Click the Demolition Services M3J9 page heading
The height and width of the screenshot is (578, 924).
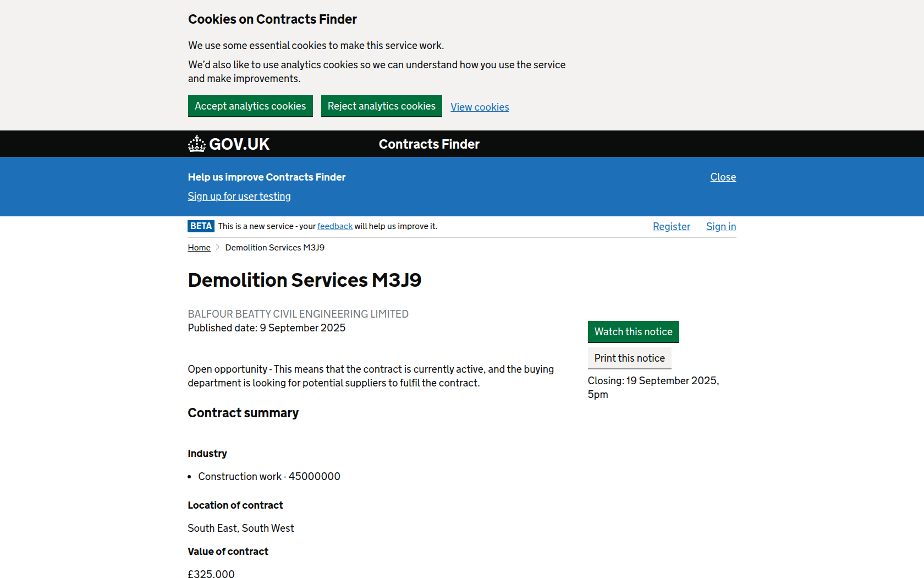point(304,280)
